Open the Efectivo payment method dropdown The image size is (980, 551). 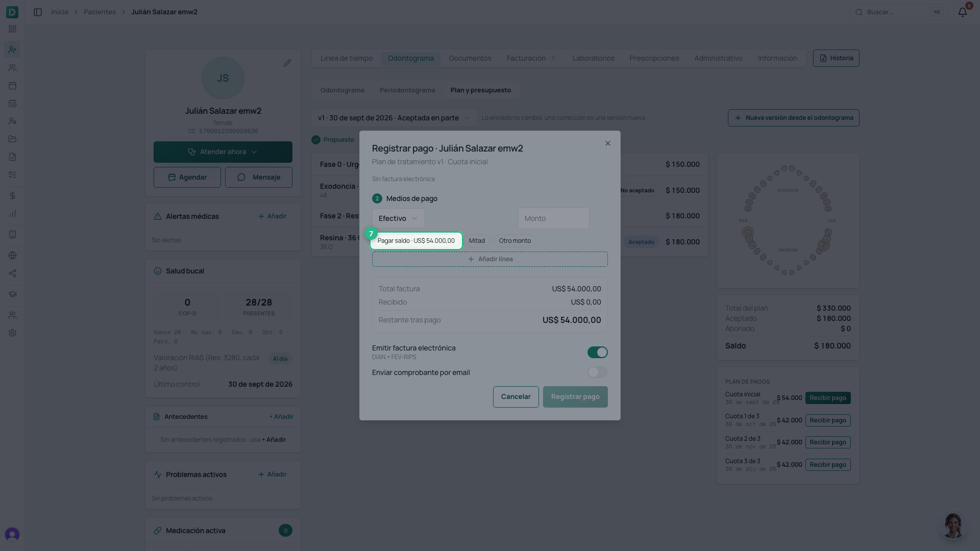pyautogui.click(x=398, y=218)
